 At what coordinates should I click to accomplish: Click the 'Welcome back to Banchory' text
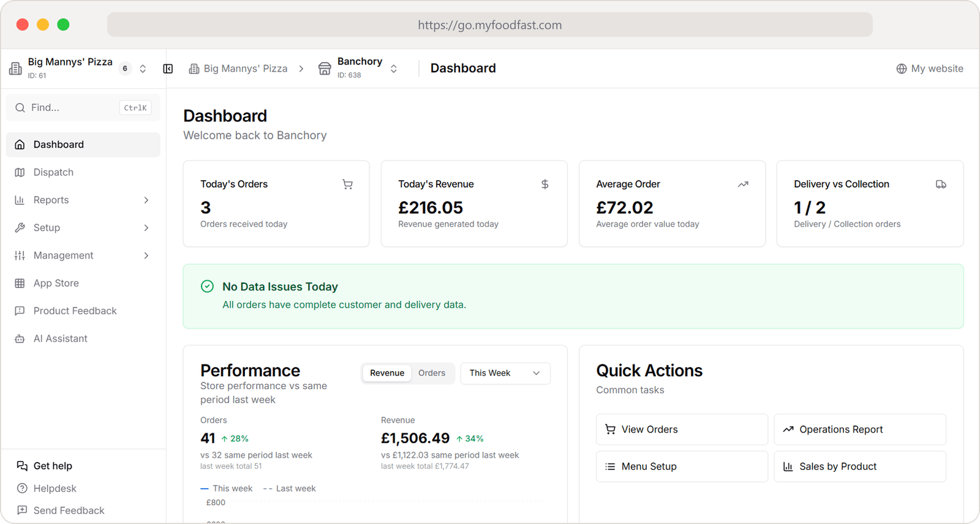(255, 135)
